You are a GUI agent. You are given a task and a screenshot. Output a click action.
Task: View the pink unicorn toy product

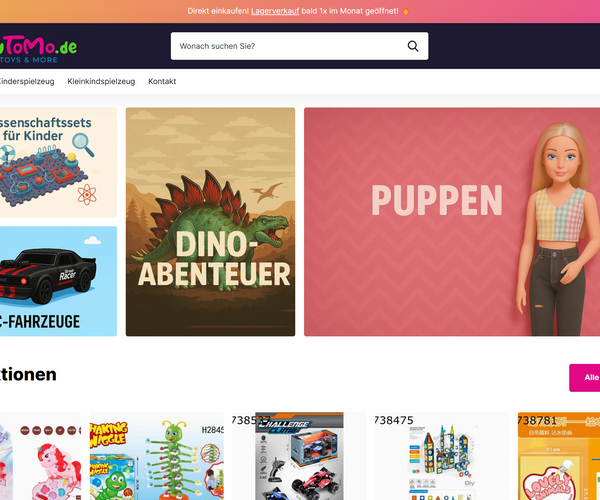coord(40,456)
